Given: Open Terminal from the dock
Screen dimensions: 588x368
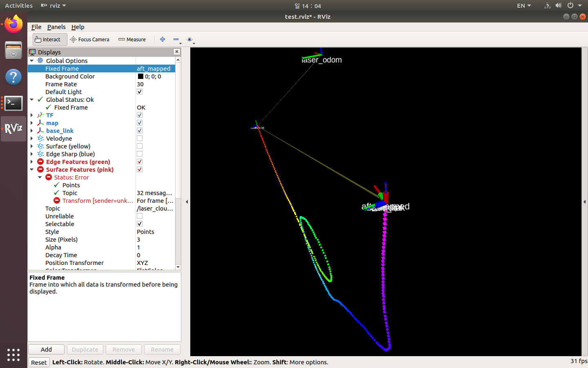Looking at the screenshot, I should click(x=13, y=103).
